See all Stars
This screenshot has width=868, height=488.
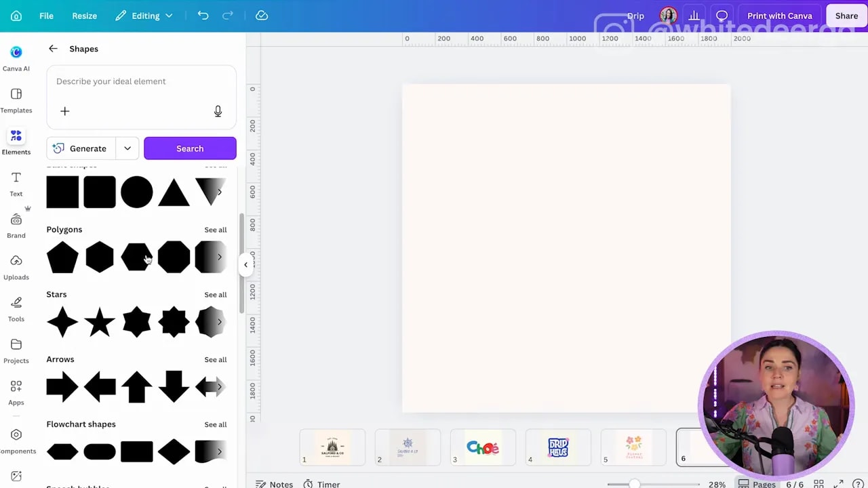216,295
